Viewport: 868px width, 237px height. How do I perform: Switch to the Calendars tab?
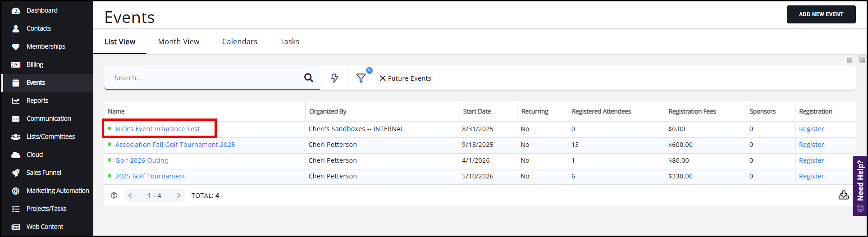point(240,41)
